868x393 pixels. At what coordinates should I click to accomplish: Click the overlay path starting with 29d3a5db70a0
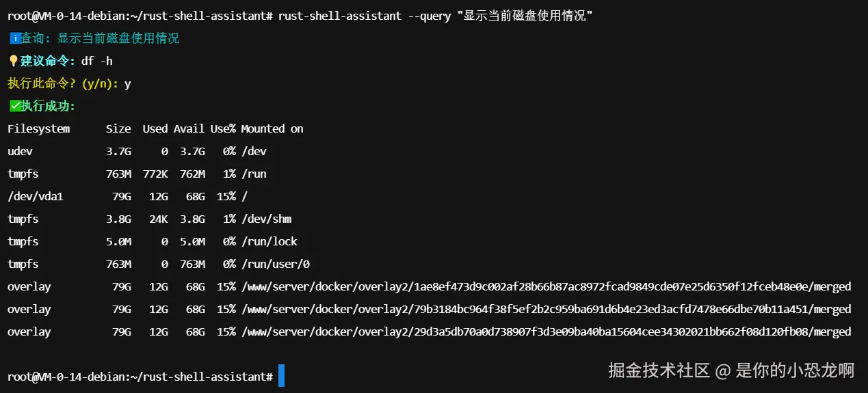click(x=546, y=331)
